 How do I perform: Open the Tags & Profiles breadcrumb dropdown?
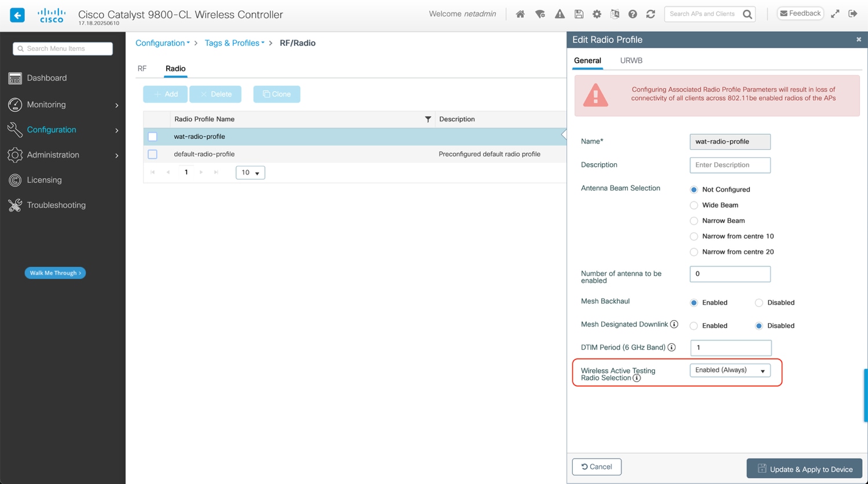234,42
